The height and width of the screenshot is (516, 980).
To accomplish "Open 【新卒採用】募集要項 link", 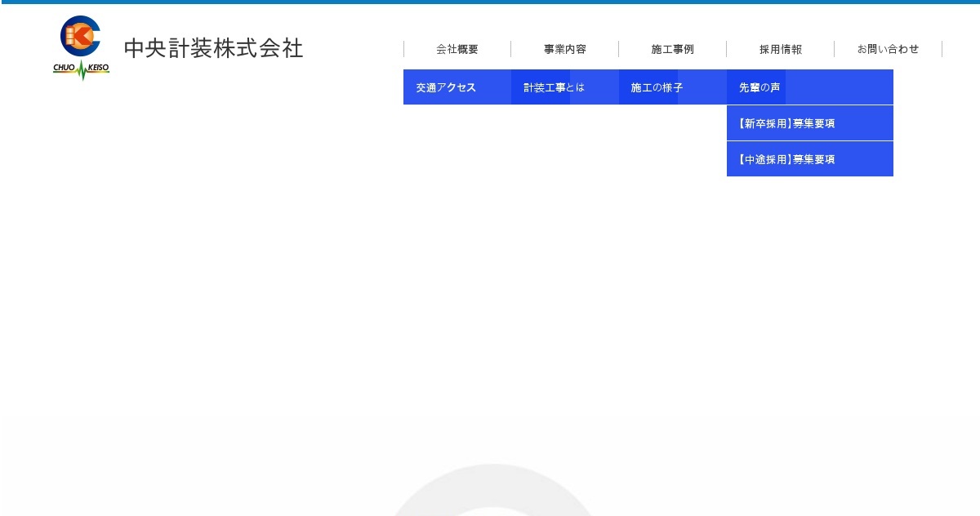I will coord(810,123).
